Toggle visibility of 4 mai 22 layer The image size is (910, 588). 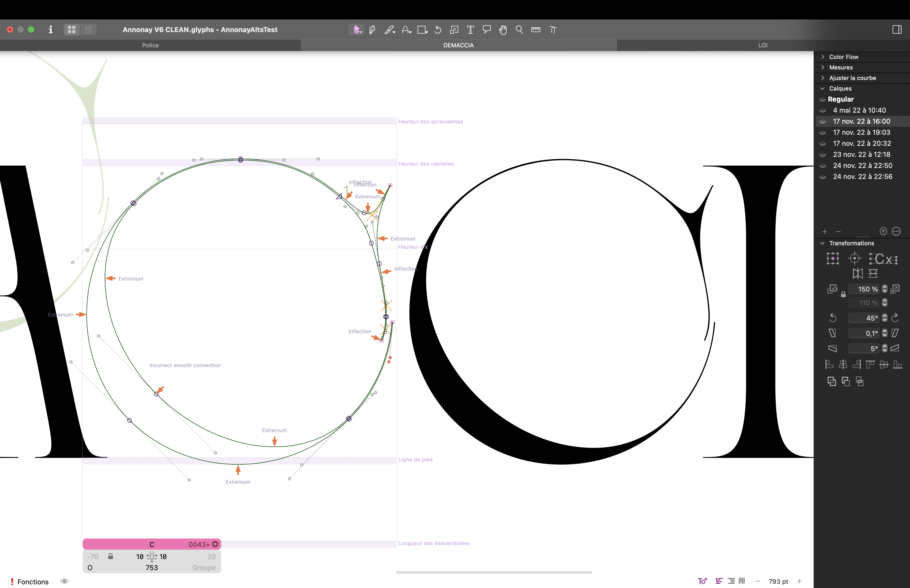click(x=823, y=110)
